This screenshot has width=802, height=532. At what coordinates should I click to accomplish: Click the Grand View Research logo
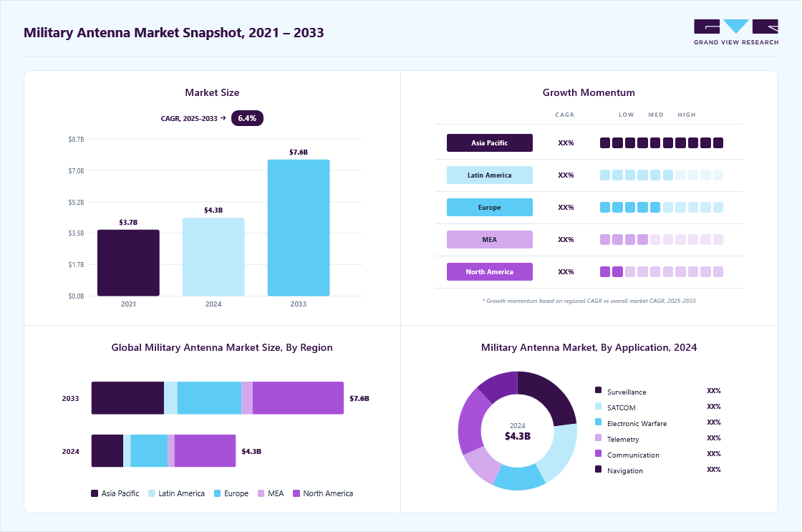736,32
